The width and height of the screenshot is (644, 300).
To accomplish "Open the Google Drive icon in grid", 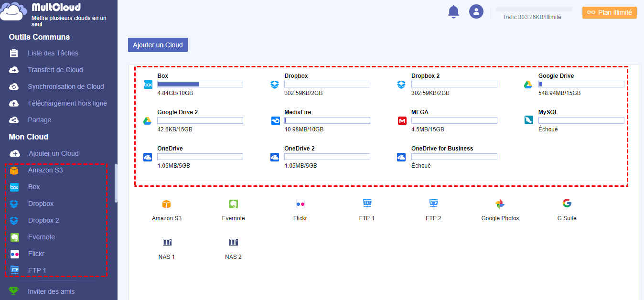I will [x=528, y=85].
